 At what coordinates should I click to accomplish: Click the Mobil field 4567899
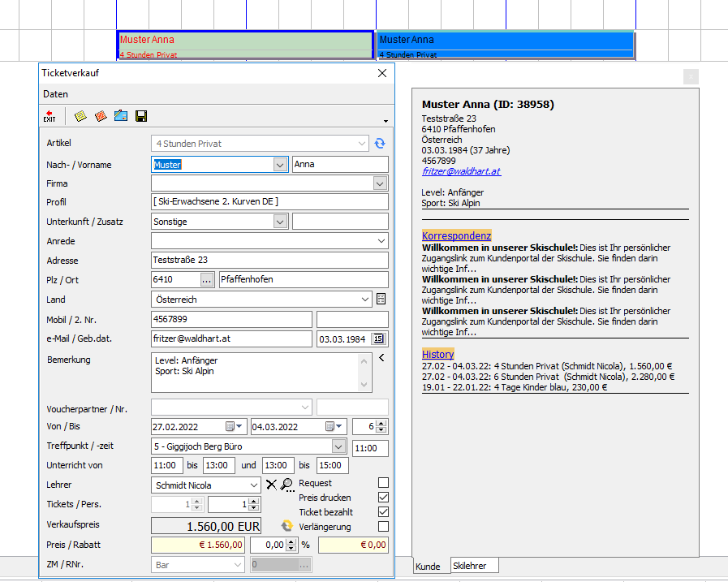[x=231, y=320]
